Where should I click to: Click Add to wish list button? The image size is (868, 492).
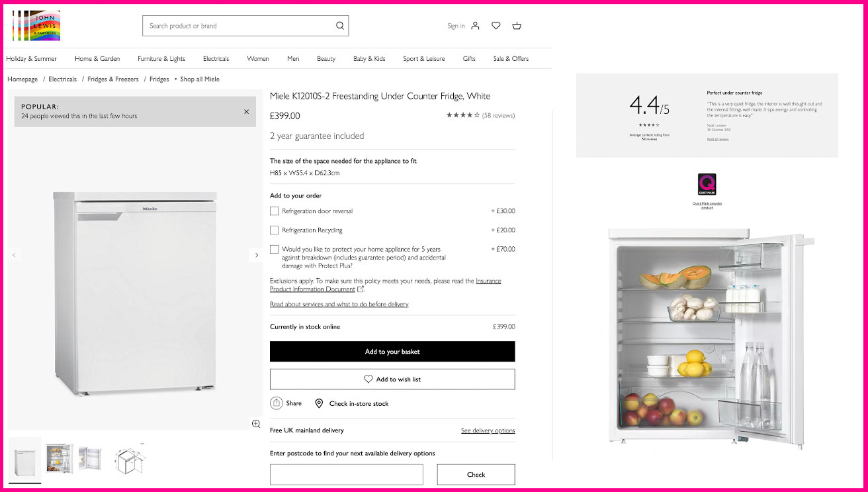click(x=392, y=379)
